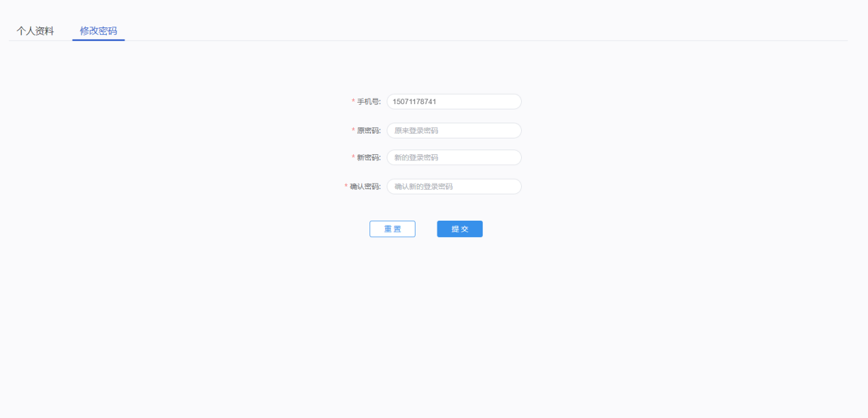This screenshot has height=418, width=868.
Task: Focus the 原密码 input field
Action: [x=454, y=130]
